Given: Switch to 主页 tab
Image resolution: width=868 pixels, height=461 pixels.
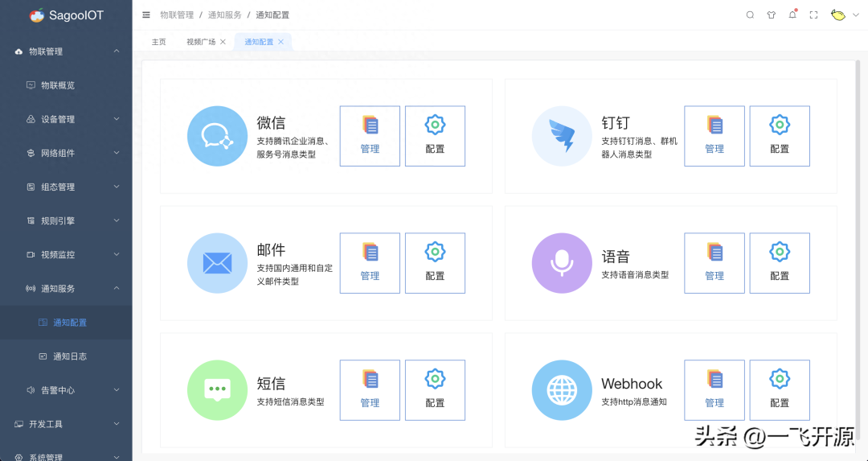Looking at the screenshot, I should tap(159, 42).
